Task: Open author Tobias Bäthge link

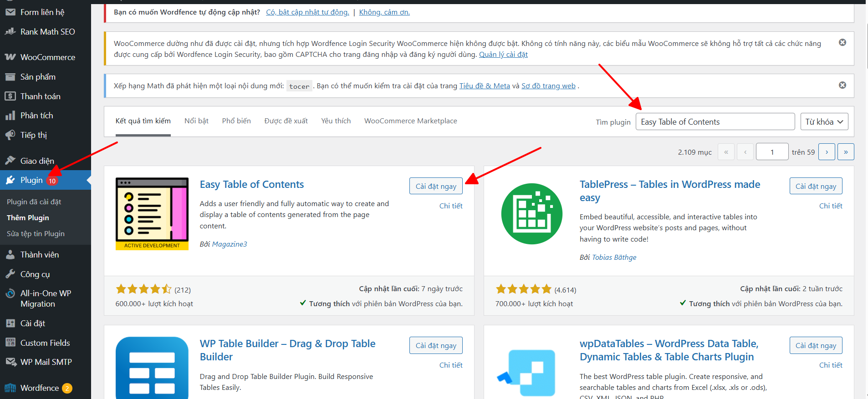Action: [x=614, y=258]
